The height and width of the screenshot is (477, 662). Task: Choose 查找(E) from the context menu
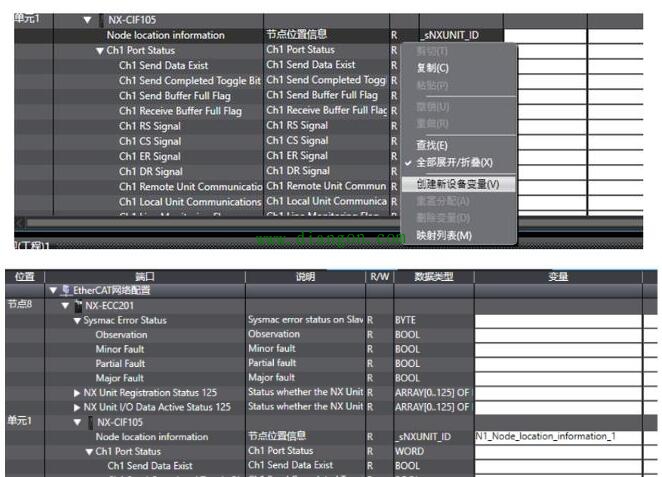(432, 146)
